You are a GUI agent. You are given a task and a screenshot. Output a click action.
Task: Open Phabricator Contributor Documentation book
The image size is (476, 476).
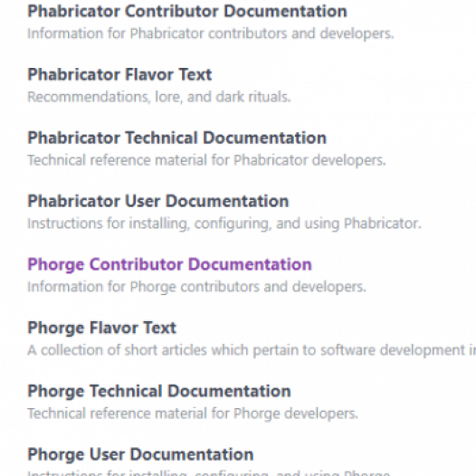187,12
